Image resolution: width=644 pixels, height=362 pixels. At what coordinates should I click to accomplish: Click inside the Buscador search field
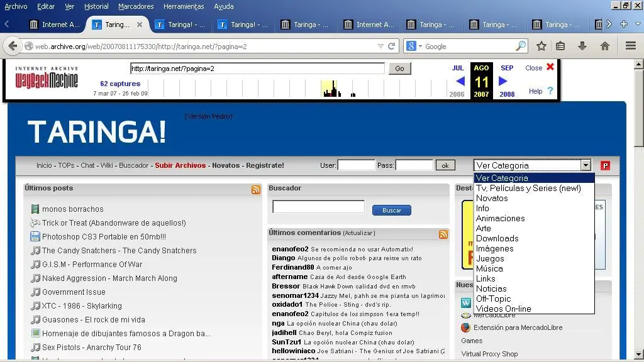(318, 206)
